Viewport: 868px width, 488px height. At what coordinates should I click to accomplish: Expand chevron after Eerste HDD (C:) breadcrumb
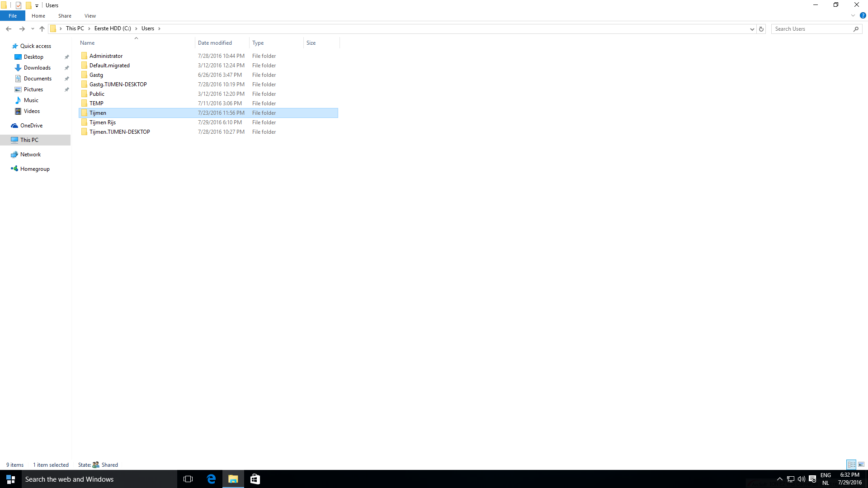[136, 28]
